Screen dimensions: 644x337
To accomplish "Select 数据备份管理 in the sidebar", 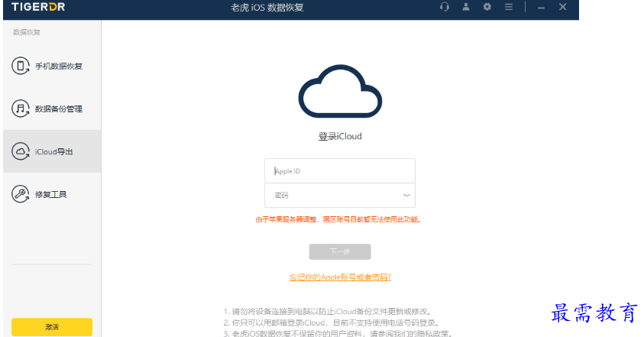I will click(52, 109).
